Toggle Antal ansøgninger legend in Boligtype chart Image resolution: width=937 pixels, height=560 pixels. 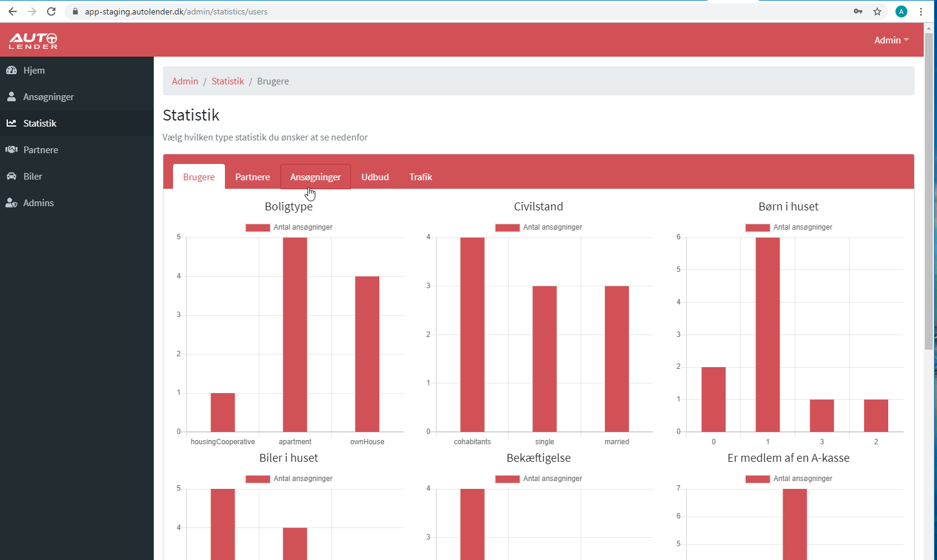click(289, 227)
